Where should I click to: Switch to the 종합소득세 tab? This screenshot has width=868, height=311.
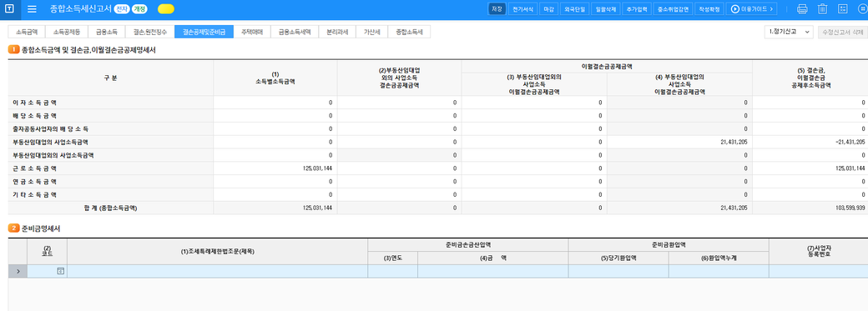pyautogui.click(x=409, y=32)
